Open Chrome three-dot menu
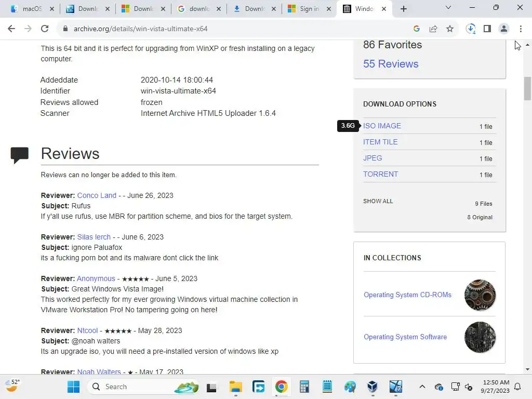Image resolution: width=532 pixels, height=399 pixels. [521, 29]
